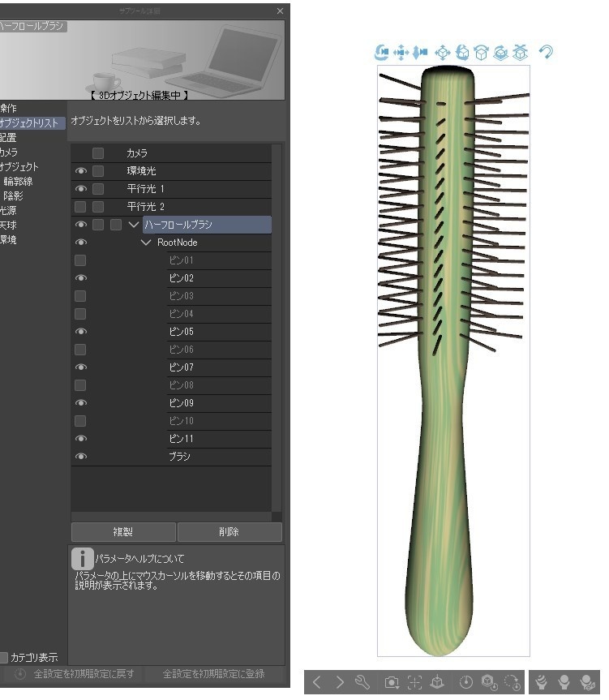609x700 pixels.
Task: Select the pan camera icon above the brush
Action: click(401, 52)
